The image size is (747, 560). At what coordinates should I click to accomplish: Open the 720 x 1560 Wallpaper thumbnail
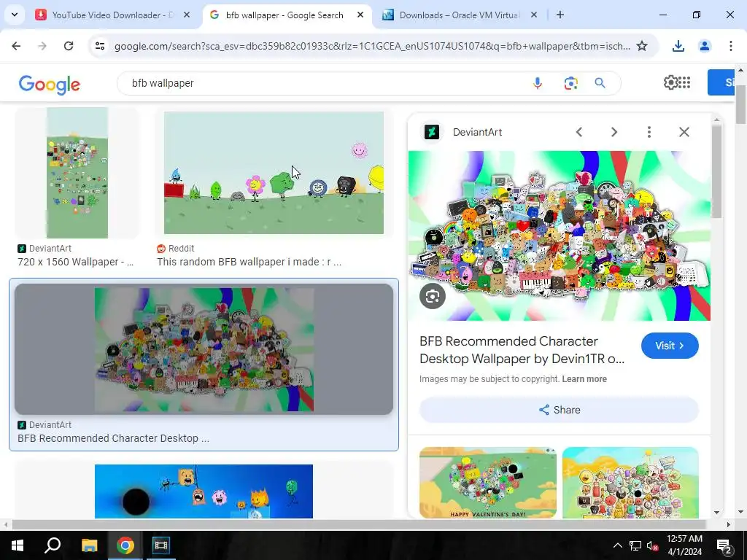(77, 173)
